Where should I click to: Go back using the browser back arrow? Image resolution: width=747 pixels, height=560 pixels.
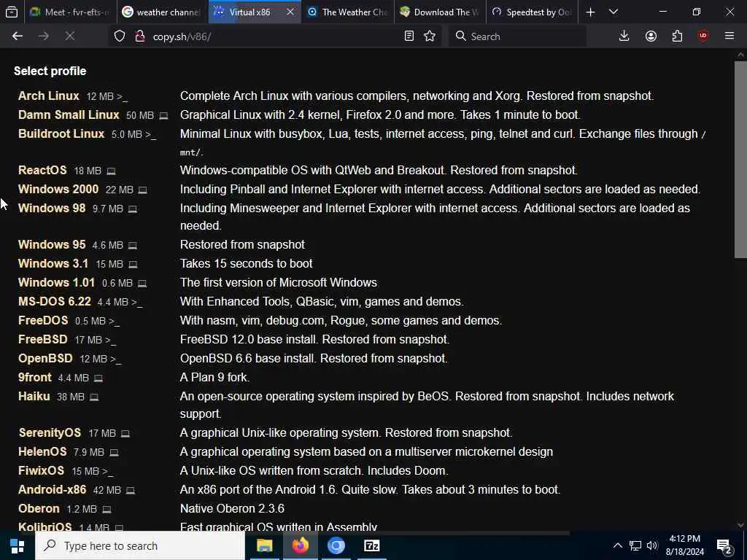coord(18,36)
